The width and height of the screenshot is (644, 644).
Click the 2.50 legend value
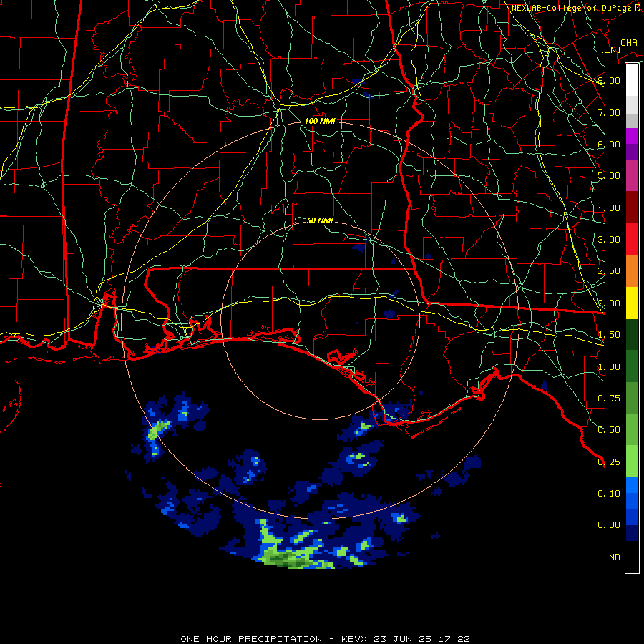click(609, 271)
